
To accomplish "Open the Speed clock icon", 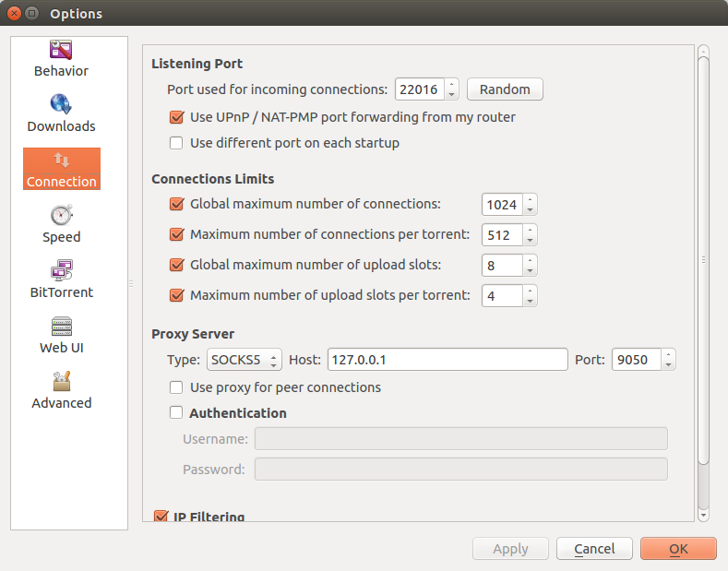I will pyautogui.click(x=61, y=215).
